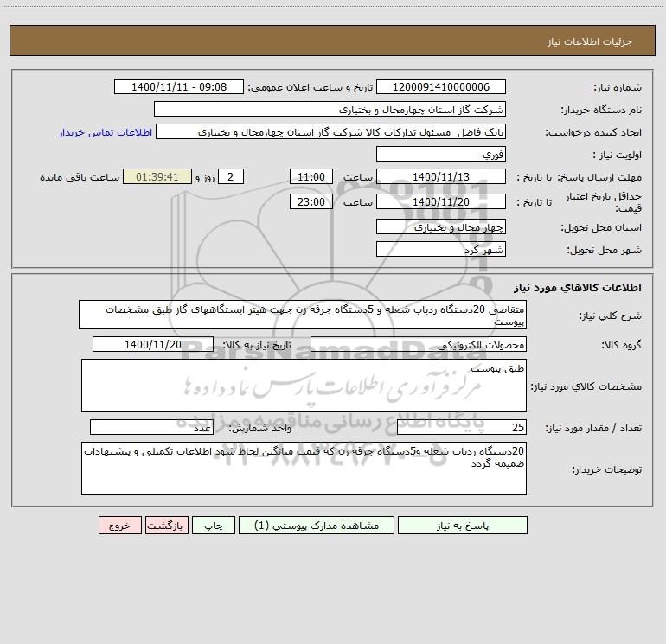666x644 pixels.
Task: Click header title جزئیات اطلاعات نیاز
Action: [x=590, y=41]
